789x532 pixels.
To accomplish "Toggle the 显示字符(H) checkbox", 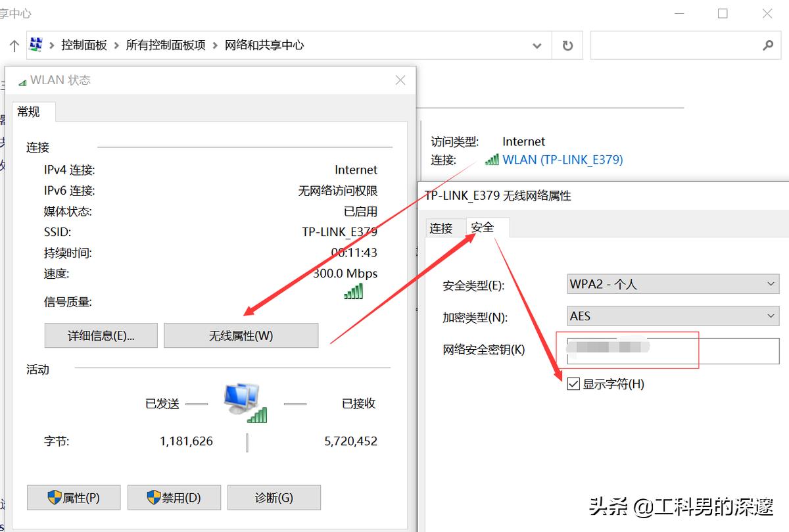I will click(573, 384).
